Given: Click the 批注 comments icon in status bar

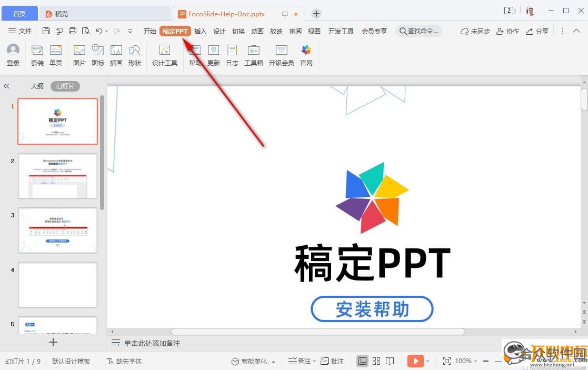Looking at the screenshot, I should click(332, 361).
